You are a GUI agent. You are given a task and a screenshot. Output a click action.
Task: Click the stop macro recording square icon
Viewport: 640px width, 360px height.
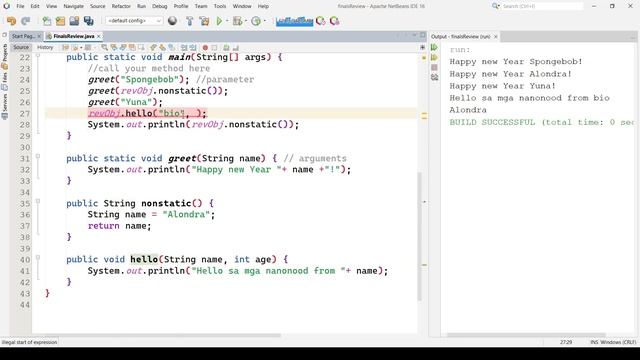coord(214,48)
